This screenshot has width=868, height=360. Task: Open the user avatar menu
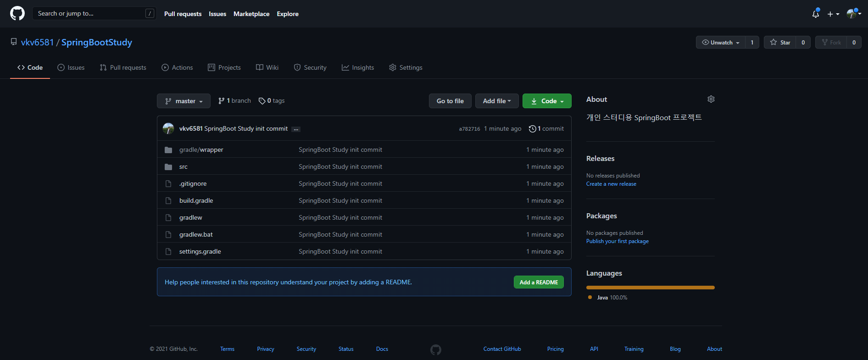(854, 14)
